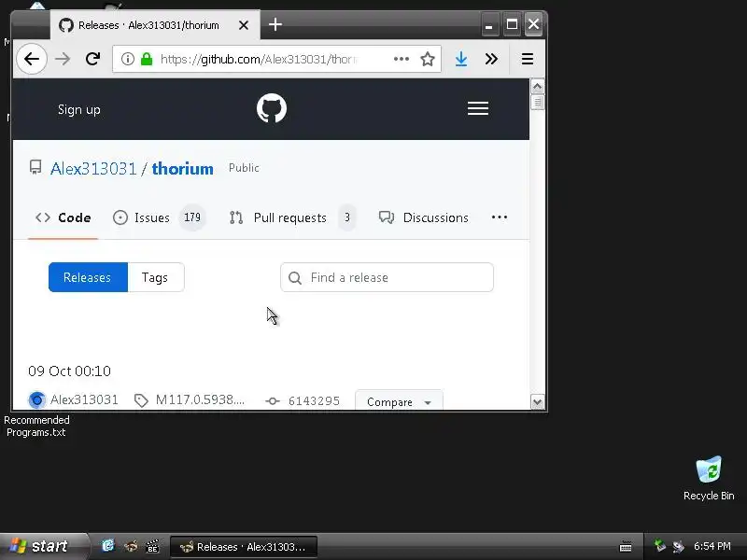Click the green padlock security icon
747x560 pixels.
coord(147,59)
